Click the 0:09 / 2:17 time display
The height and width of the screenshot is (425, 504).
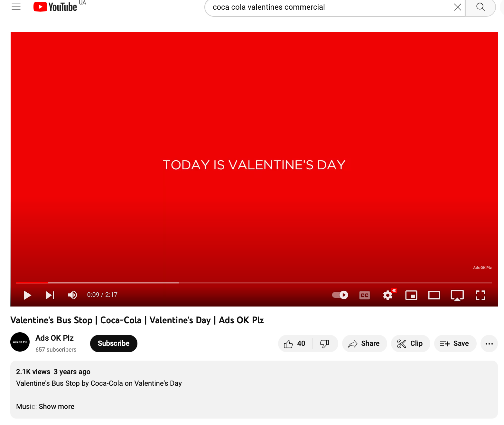[102, 295]
